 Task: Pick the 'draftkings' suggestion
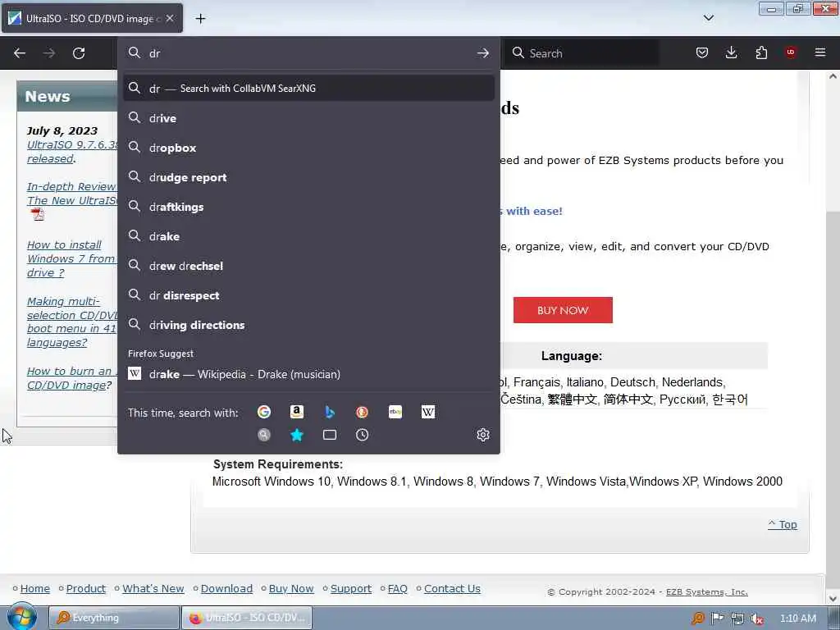point(308,207)
